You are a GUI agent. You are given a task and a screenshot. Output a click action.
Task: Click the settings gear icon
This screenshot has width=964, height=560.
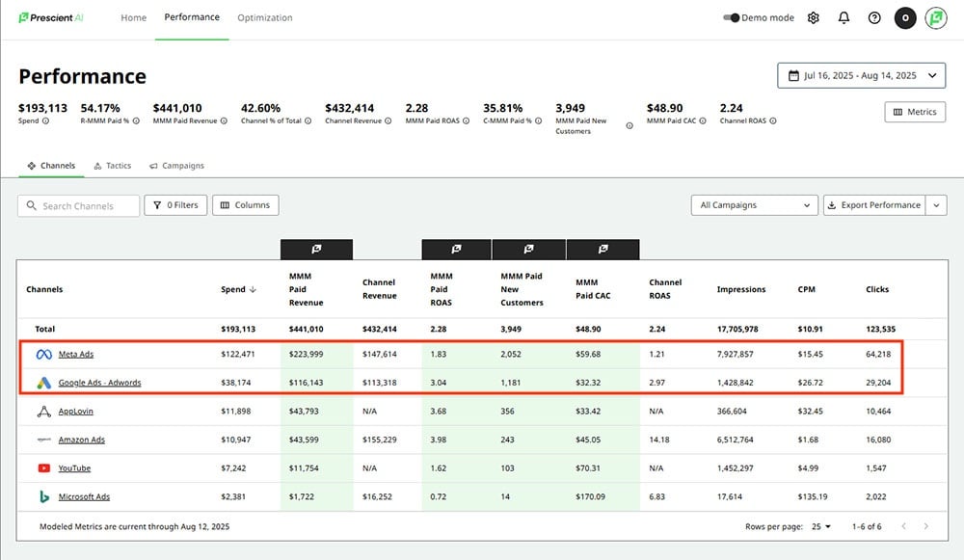[814, 17]
